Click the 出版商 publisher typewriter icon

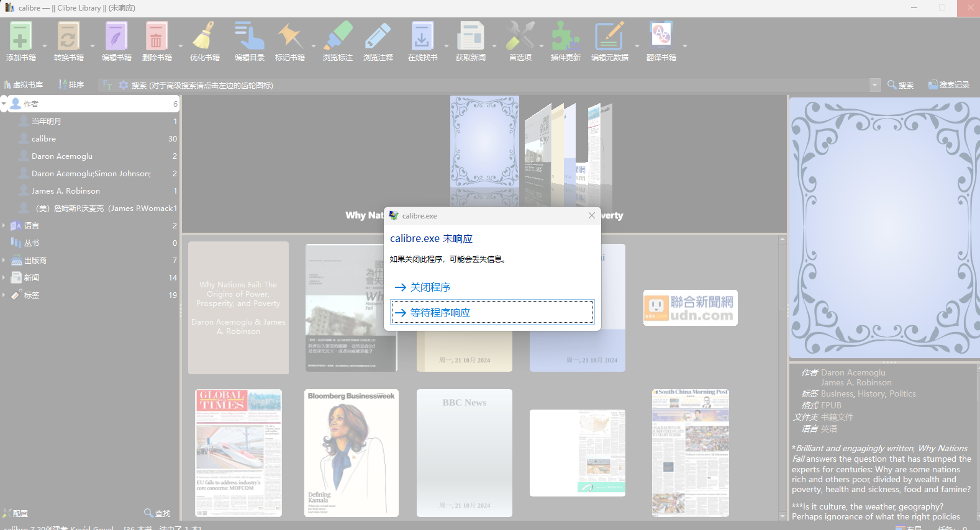coord(16,260)
